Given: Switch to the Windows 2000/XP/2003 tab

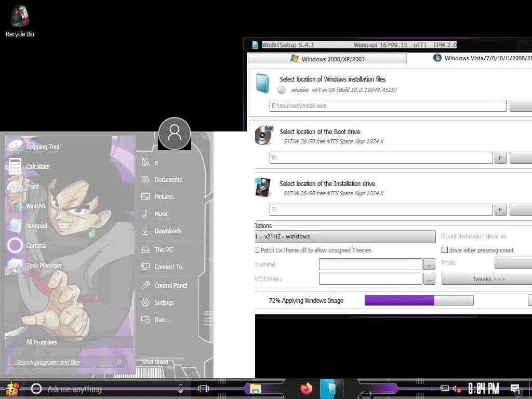Looking at the screenshot, I should coord(327,59).
